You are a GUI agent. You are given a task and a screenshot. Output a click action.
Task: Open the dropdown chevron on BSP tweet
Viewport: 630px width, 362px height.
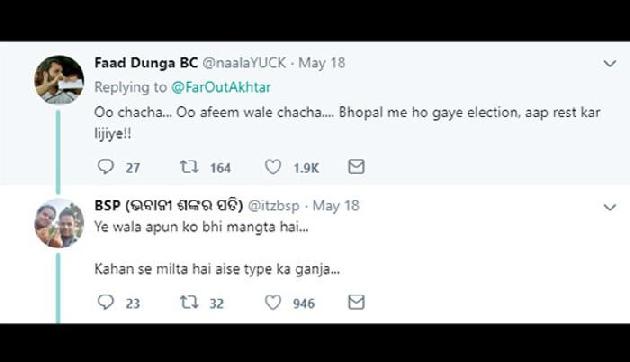click(x=610, y=207)
